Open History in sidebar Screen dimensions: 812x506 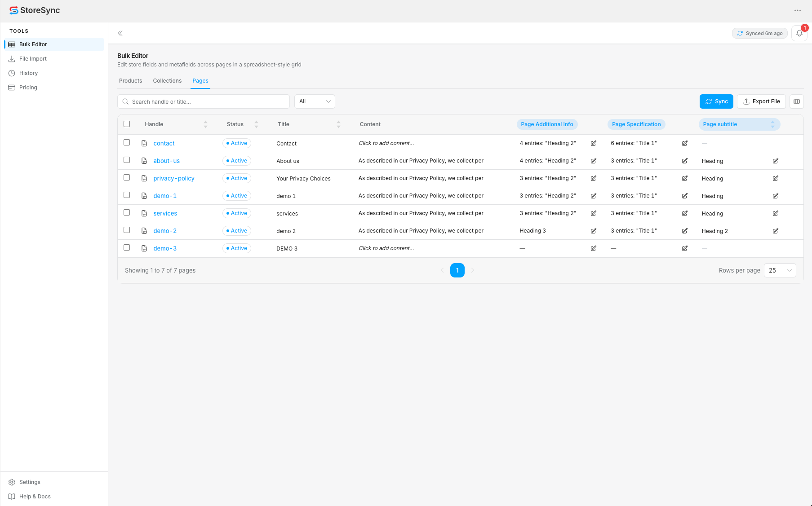(x=54, y=73)
